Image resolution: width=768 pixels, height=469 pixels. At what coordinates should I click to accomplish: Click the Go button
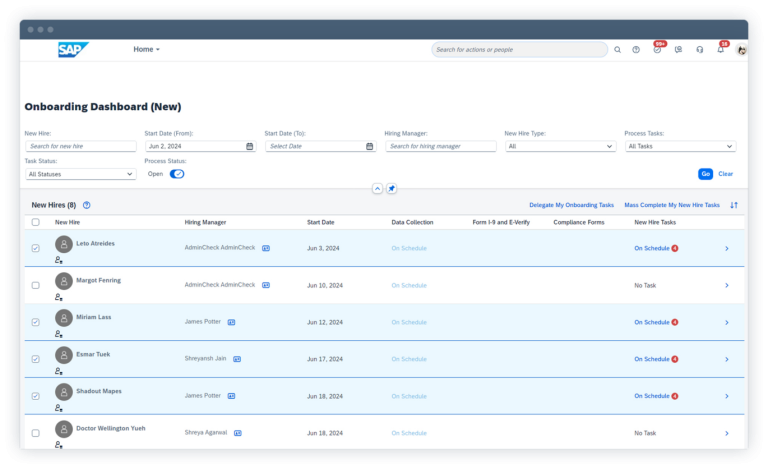coord(705,174)
